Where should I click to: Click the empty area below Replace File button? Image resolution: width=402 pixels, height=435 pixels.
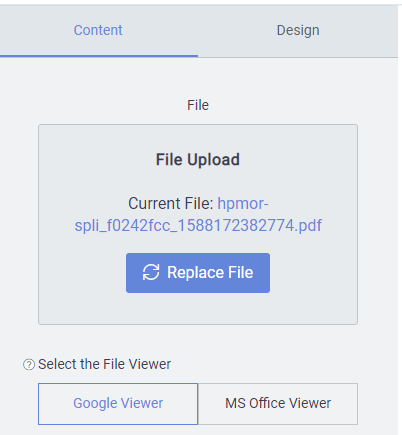[x=198, y=308]
